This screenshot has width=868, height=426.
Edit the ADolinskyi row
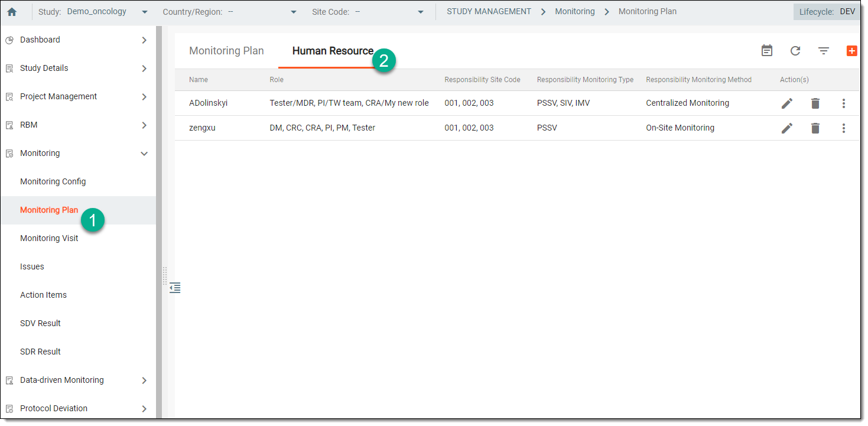point(787,103)
